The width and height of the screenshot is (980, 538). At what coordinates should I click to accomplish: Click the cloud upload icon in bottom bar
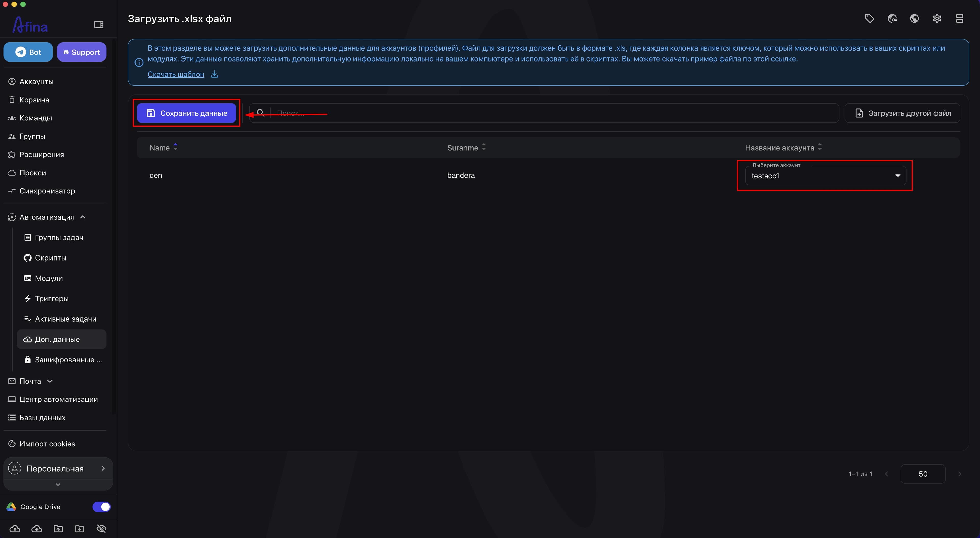point(15,529)
